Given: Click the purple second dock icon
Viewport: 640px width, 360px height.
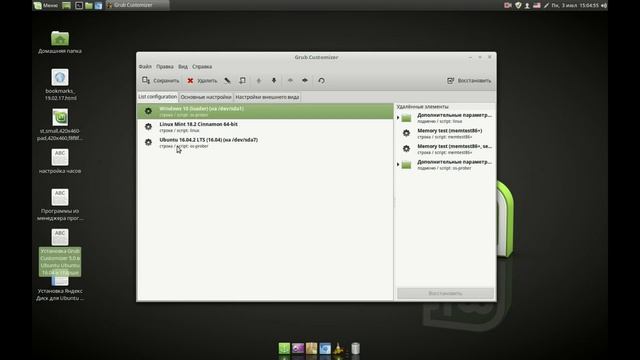Looking at the screenshot, I should pos(298,348).
